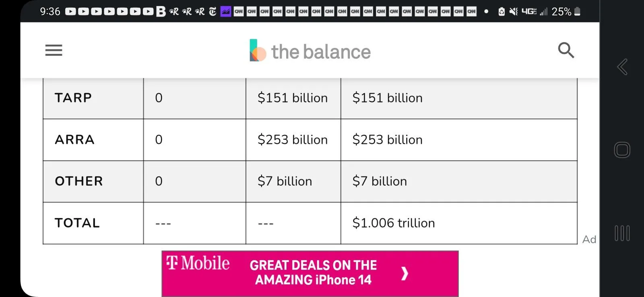Tap the bold B notification icon
This screenshot has width=644, height=297.
pyautogui.click(x=161, y=12)
